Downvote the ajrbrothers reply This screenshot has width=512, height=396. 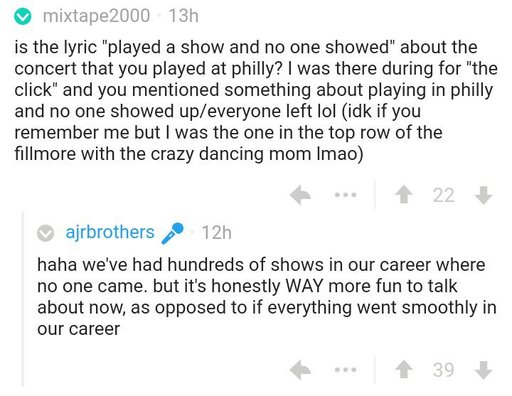[483, 370]
